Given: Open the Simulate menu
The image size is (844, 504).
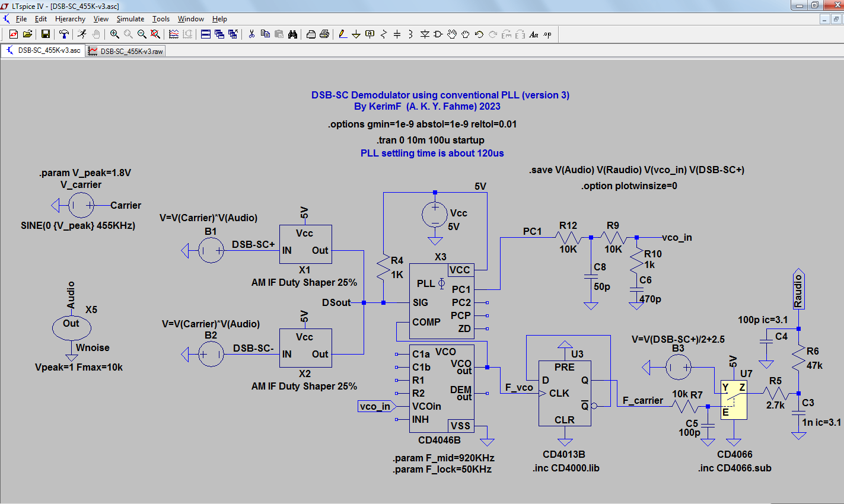Looking at the screenshot, I should pos(130,18).
